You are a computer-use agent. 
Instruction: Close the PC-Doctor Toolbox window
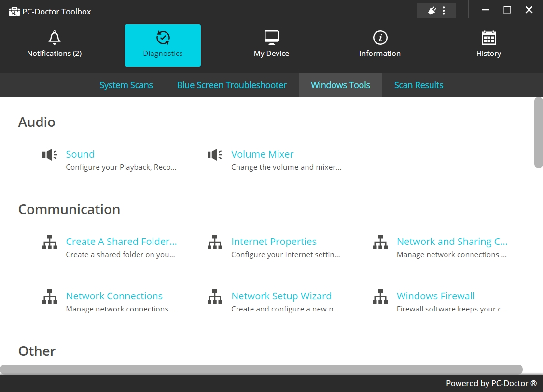pyautogui.click(x=529, y=10)
